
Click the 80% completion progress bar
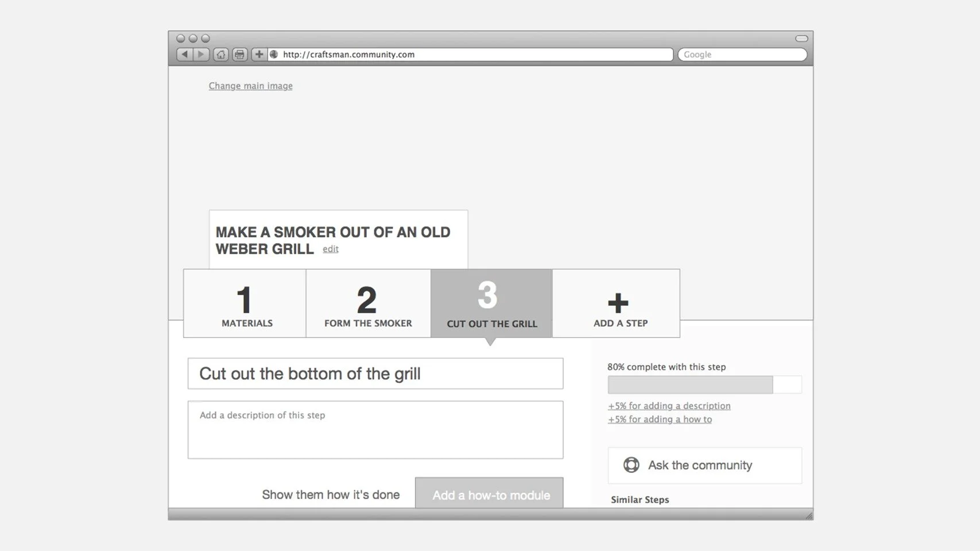pyautogui.click(x=704, y=385)
